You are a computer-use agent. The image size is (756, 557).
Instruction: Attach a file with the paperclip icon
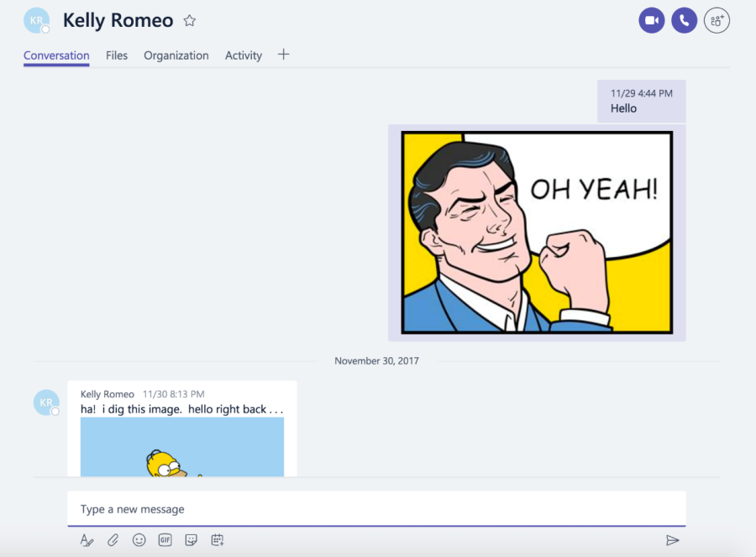113,540
